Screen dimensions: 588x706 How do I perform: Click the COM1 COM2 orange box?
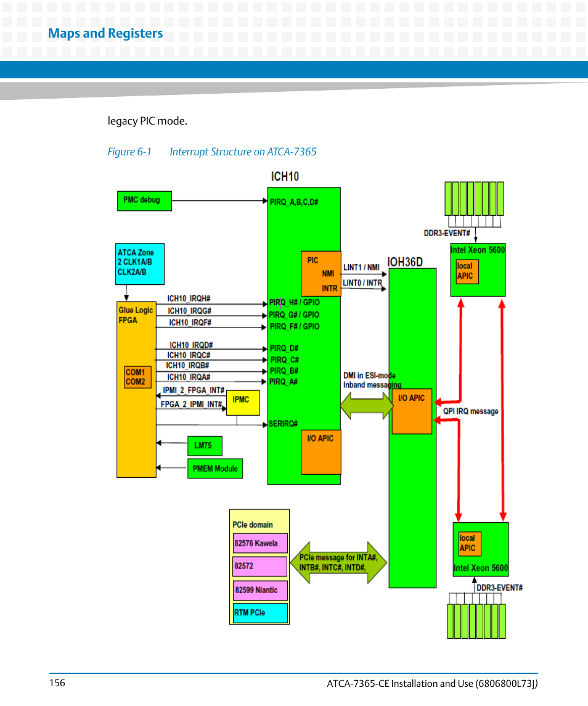coord(138,377)
